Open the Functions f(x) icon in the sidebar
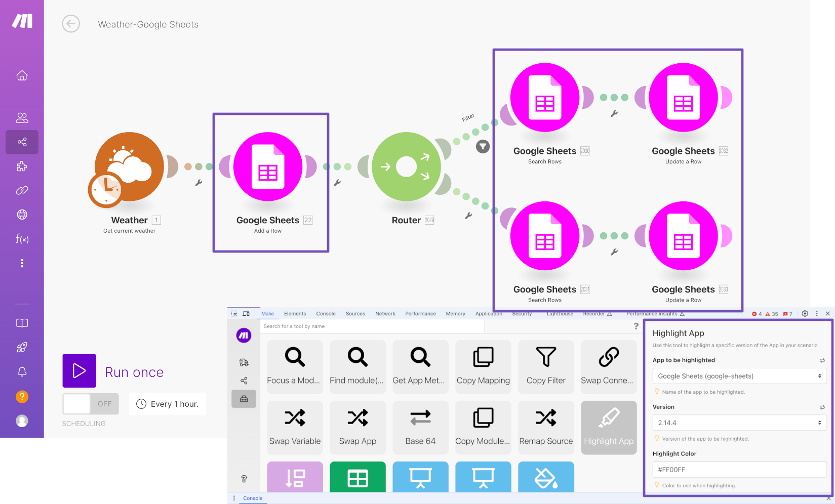 [x=22, y=239]
